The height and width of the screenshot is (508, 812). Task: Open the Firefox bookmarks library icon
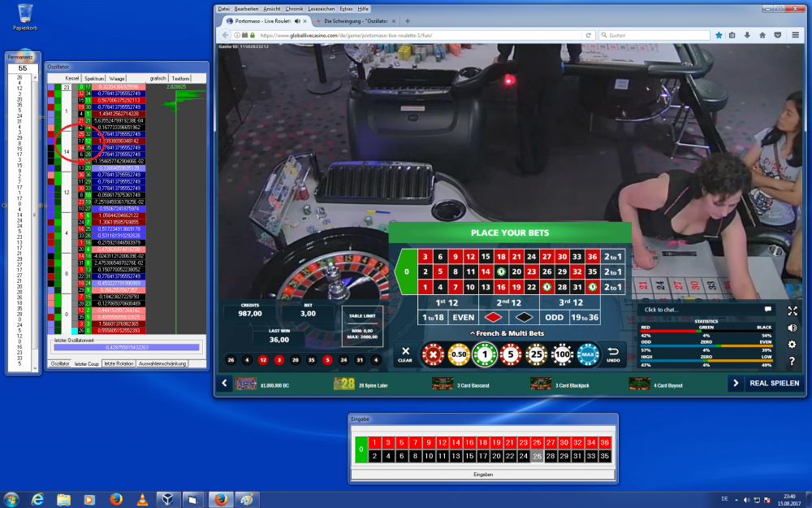tap(732, 35)
